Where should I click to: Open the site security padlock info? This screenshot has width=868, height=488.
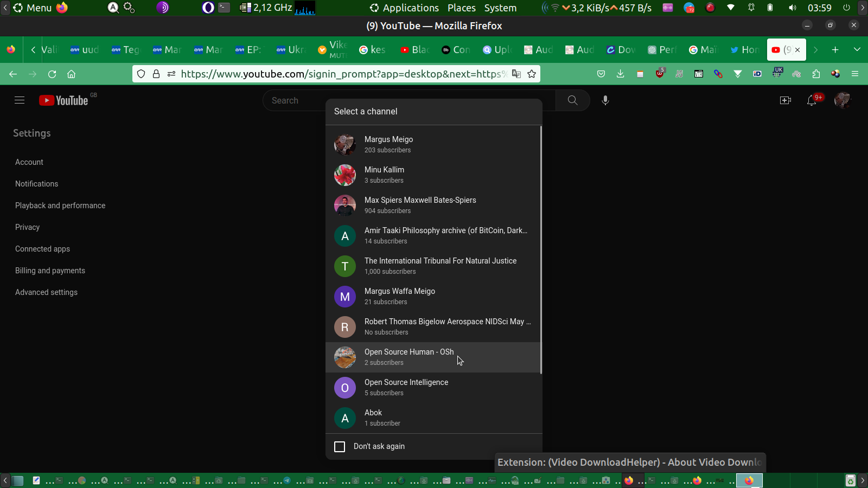click(156, 74)
